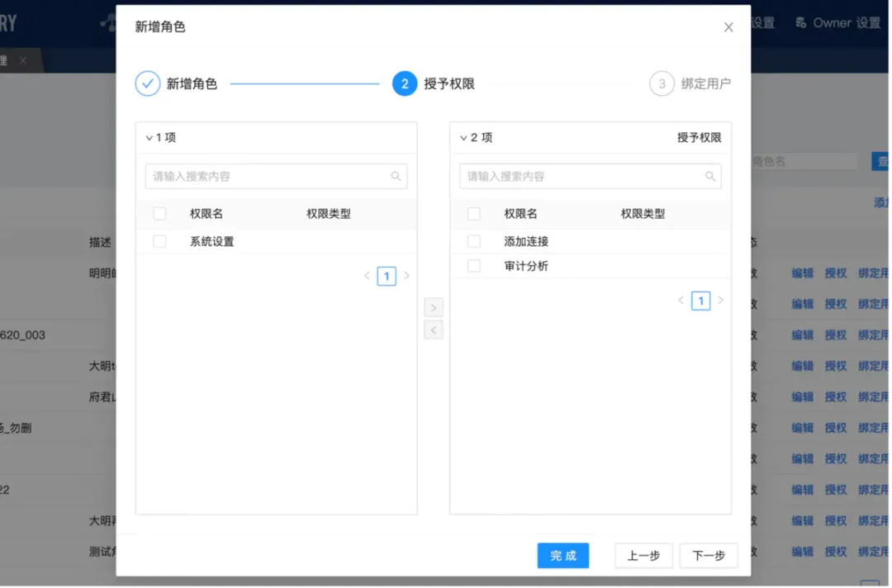Check the 审计分析 permission checkbox
This screenshot has height=588, width=892.
[473, 267]
